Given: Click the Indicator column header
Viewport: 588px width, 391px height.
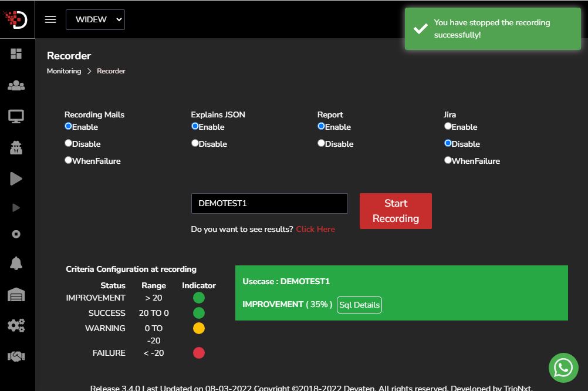Looking at the screenshot, I should pos(199,285).
